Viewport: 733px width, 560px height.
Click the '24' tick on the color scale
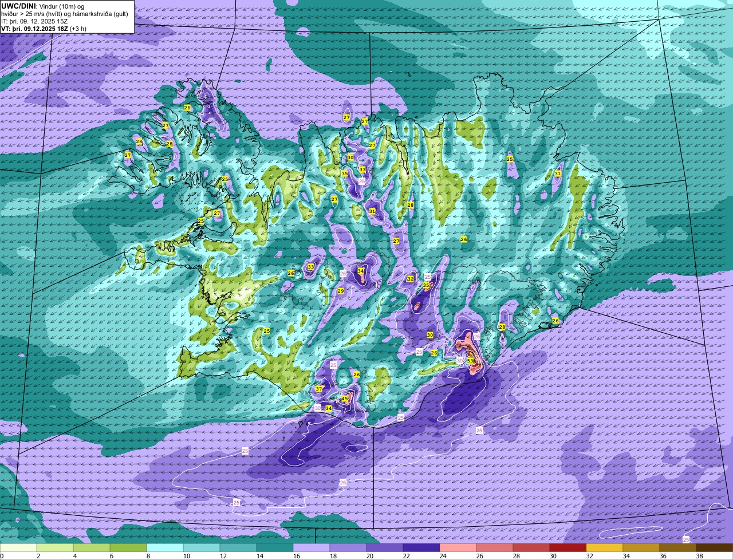[x=443, y=556]
